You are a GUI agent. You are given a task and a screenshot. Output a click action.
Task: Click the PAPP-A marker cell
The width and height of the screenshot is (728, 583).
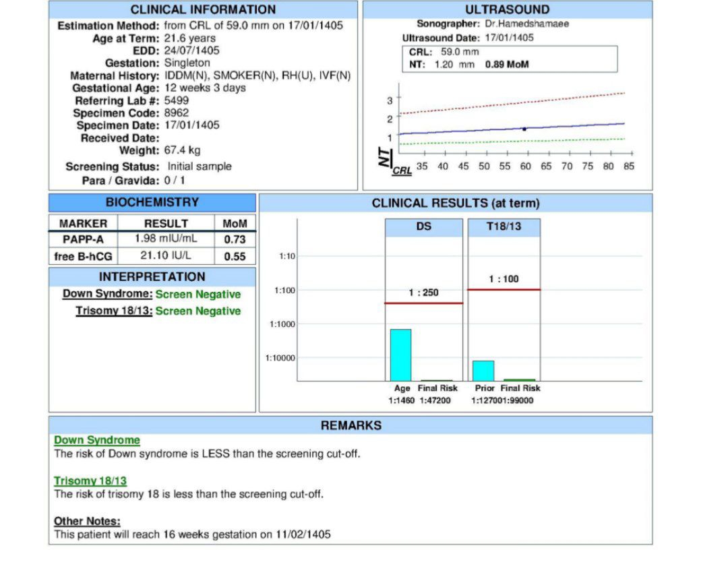click(83, 239)
